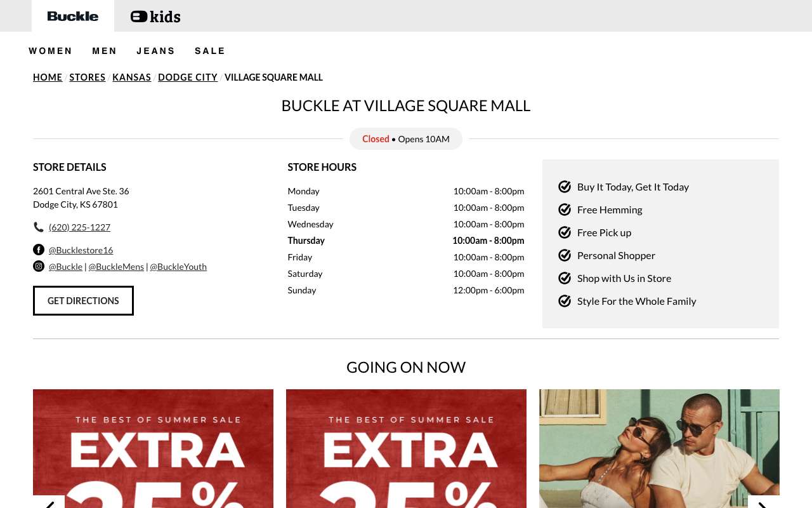Open the sunglasses couple promo image
This screenshot has width=812, height=508.
coord(659,448)
